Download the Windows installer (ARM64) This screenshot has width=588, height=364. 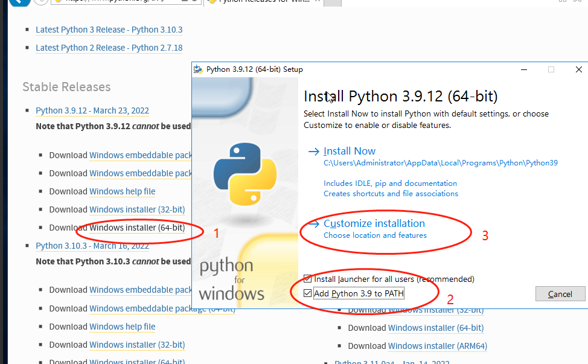(x=437, y=346)
